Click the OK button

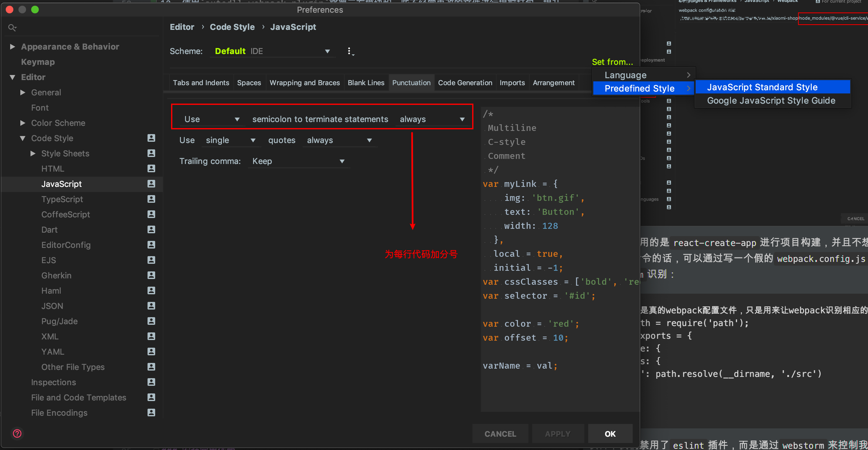pos(610,433)
